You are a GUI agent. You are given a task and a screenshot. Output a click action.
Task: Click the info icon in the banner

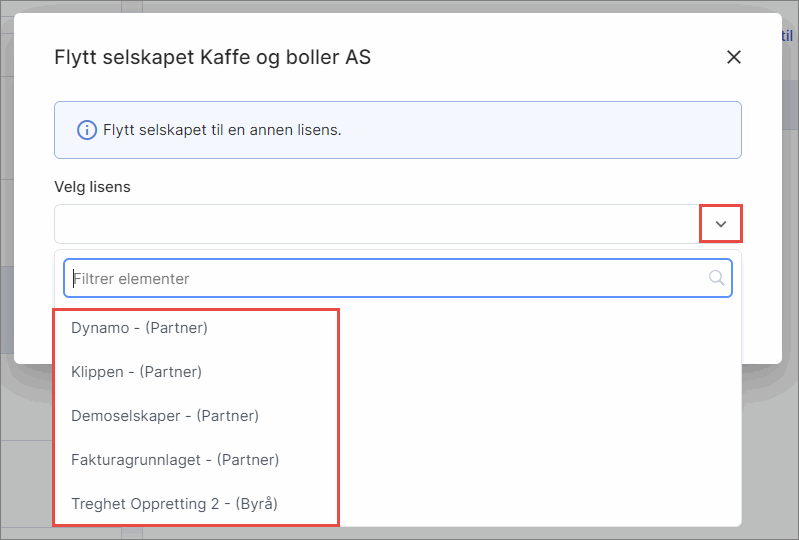click(86, 130)
